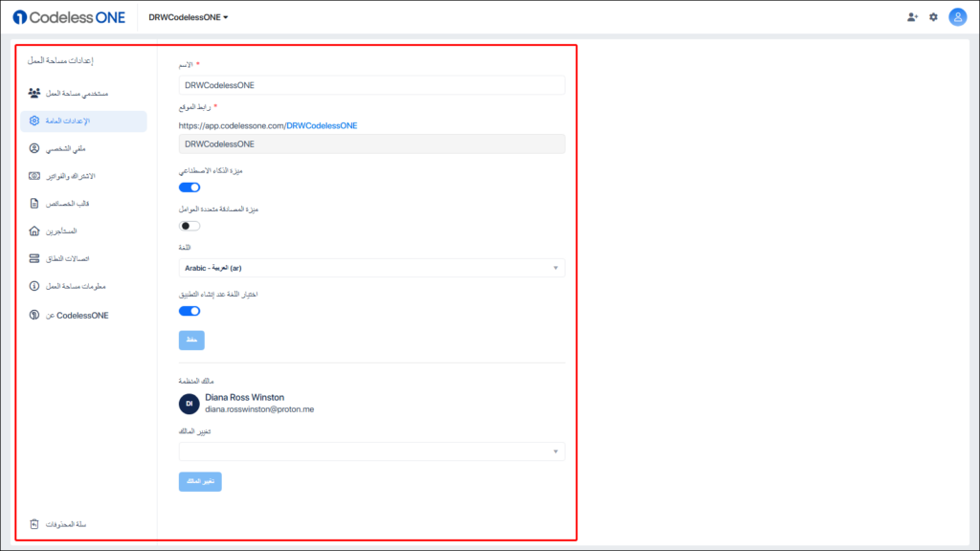This screenshot has width=980, height=551.
Task: Click the رابط الموقع (site link) field label
Action: pos(195,107)
